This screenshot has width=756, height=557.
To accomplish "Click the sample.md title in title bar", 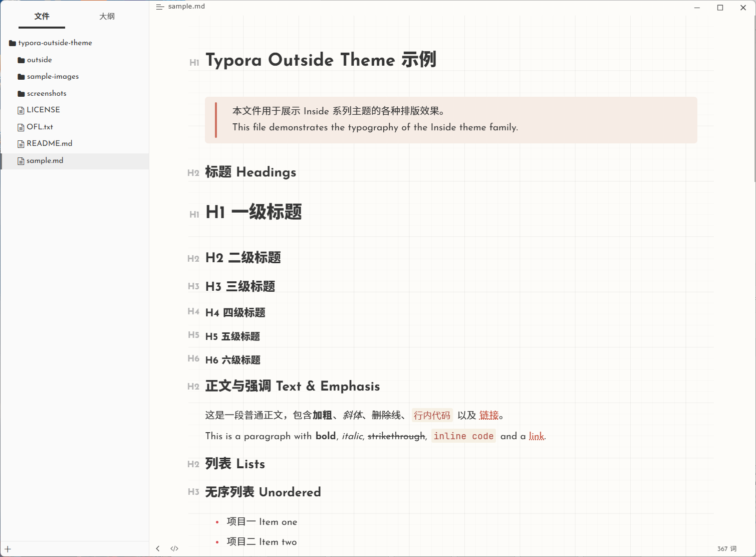I will pyautogui.click(x=186, y=7).
